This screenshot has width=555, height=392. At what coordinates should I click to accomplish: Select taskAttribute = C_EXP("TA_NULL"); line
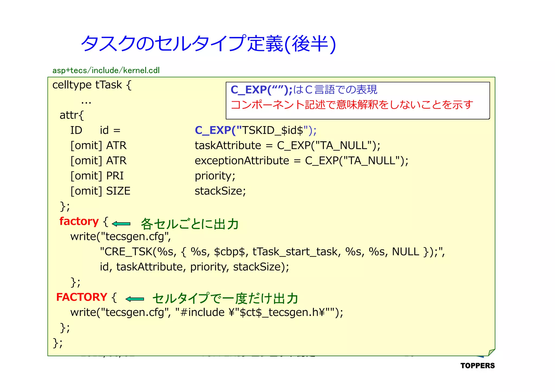point(288,146)
